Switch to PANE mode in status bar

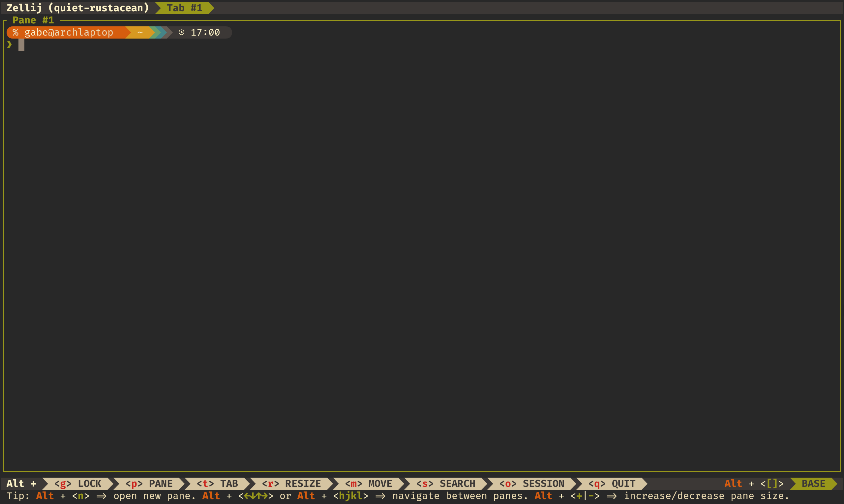pyautogui.click(x=149, y=483)
